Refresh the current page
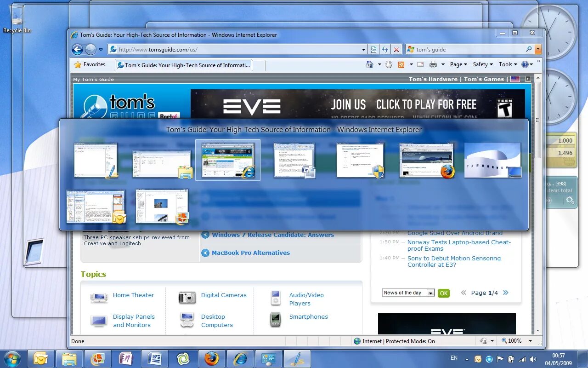Viewport: 588px width, 368px height. pyautogui.click(x=385, y=49)
